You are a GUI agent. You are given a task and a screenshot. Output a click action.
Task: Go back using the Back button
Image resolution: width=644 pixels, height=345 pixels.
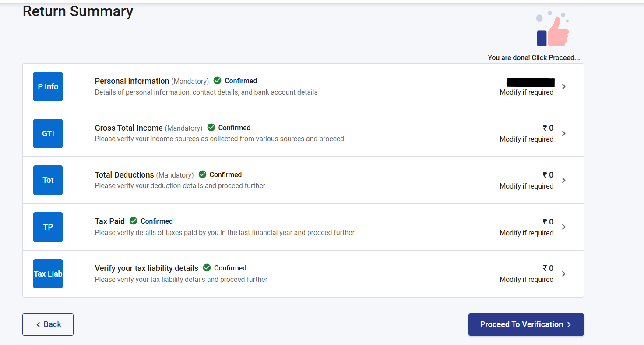(x=48, y=324)
